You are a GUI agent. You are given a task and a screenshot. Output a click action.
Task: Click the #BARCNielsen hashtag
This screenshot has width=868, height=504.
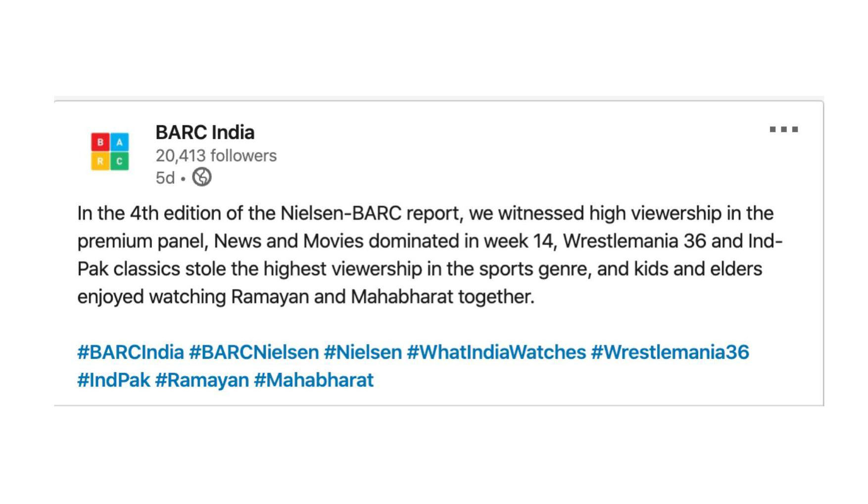(x=254, y=352)
